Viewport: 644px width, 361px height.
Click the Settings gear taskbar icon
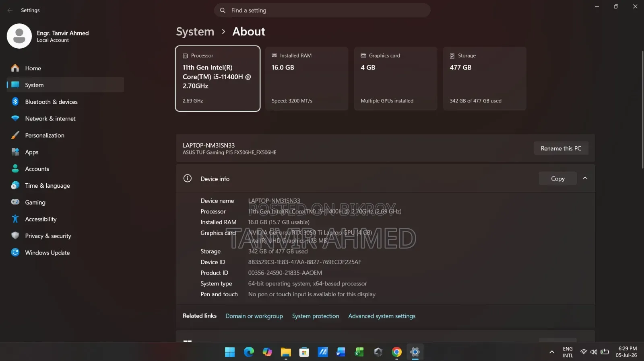[415, 352]
